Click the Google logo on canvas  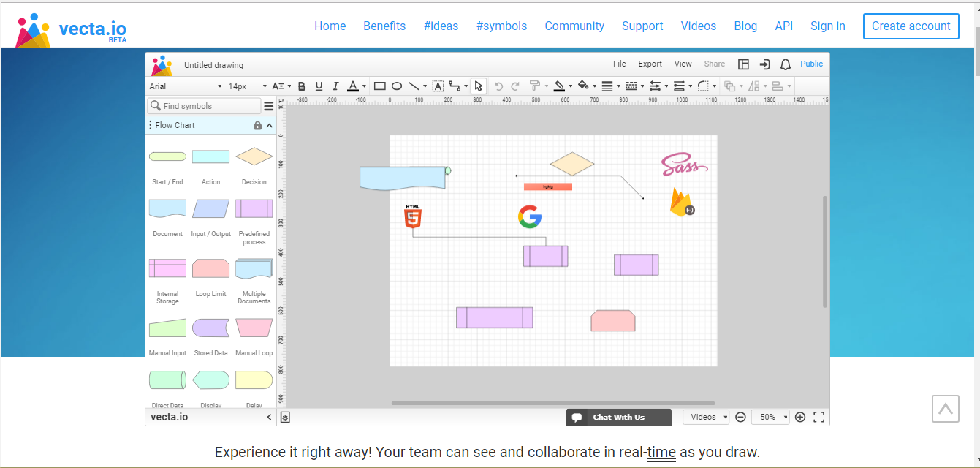tap(530, 216)
